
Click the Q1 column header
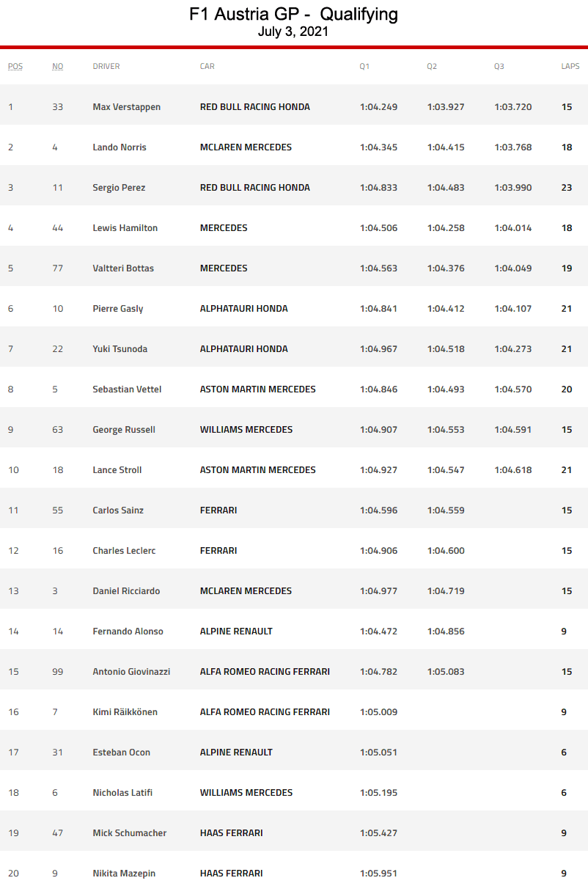click(364, 66)
